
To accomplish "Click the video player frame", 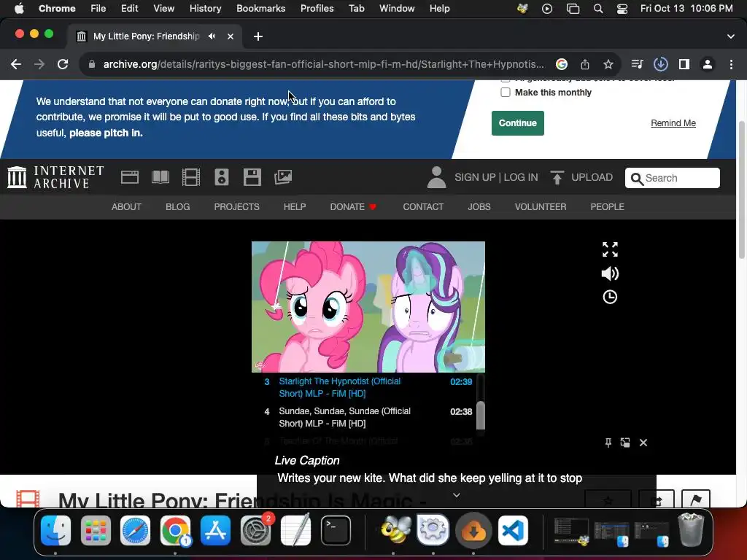I will (368, 307).
